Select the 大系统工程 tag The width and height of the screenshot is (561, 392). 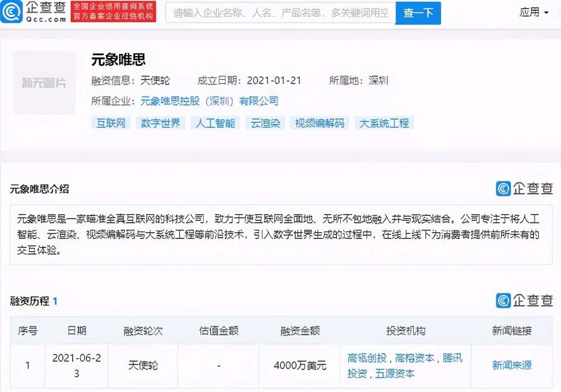[x=384, y=123]
